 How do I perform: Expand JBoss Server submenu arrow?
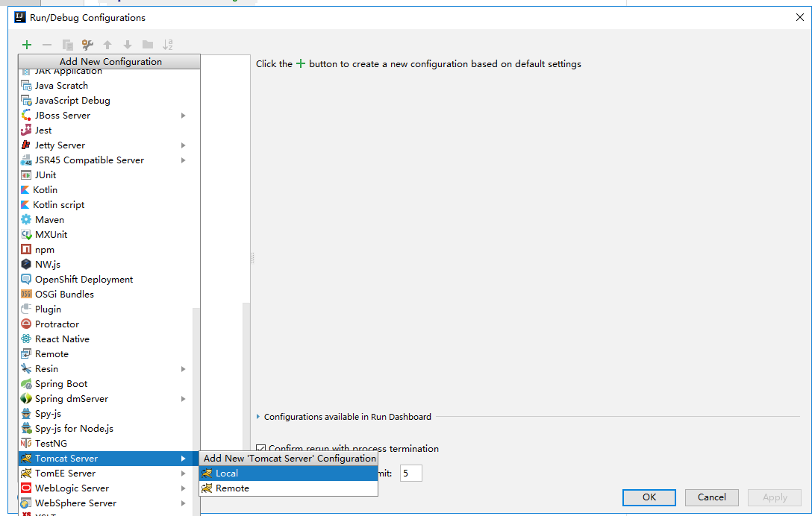coord(184,116)
